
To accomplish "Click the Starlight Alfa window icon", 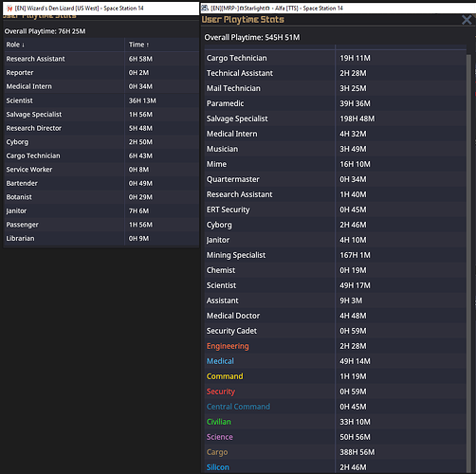I will (x=205, y=8).
